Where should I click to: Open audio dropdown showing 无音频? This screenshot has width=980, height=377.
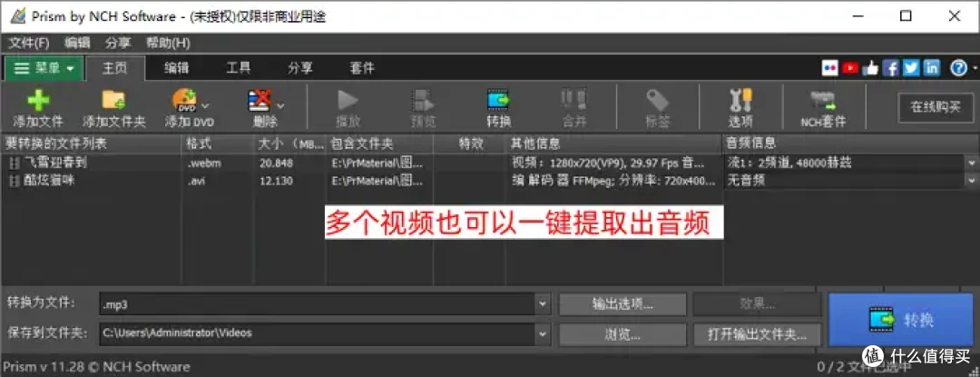coord(973,181)
